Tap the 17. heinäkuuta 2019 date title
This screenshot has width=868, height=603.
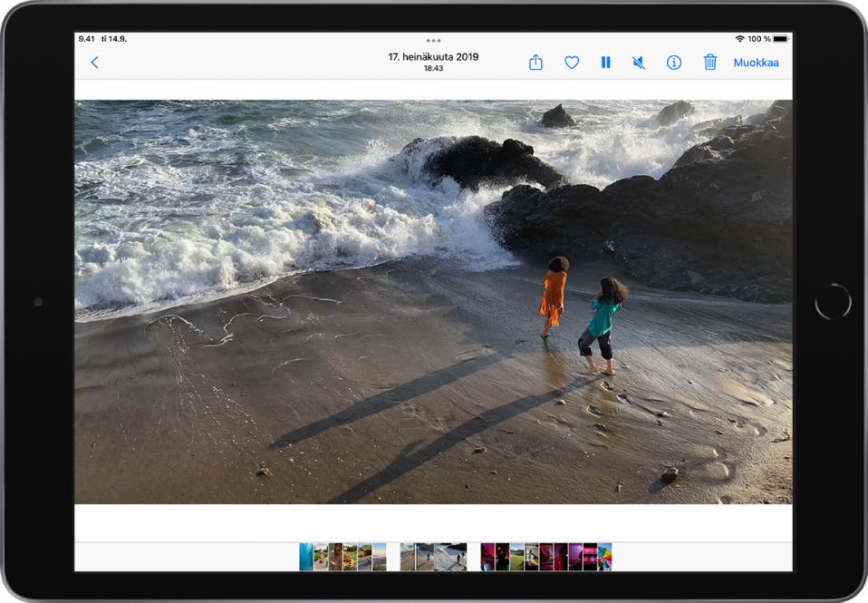(x=433, y=56)
